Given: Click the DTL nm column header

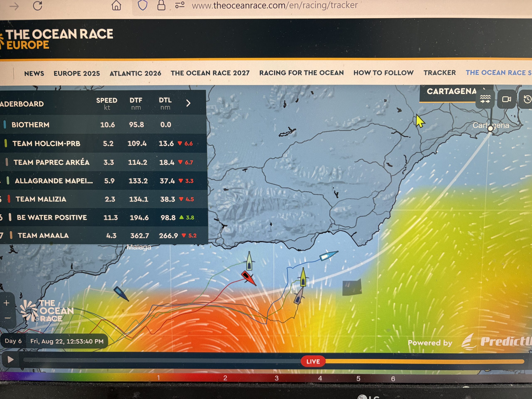Looking at the screenshot, I should click(x=165, y=103).
